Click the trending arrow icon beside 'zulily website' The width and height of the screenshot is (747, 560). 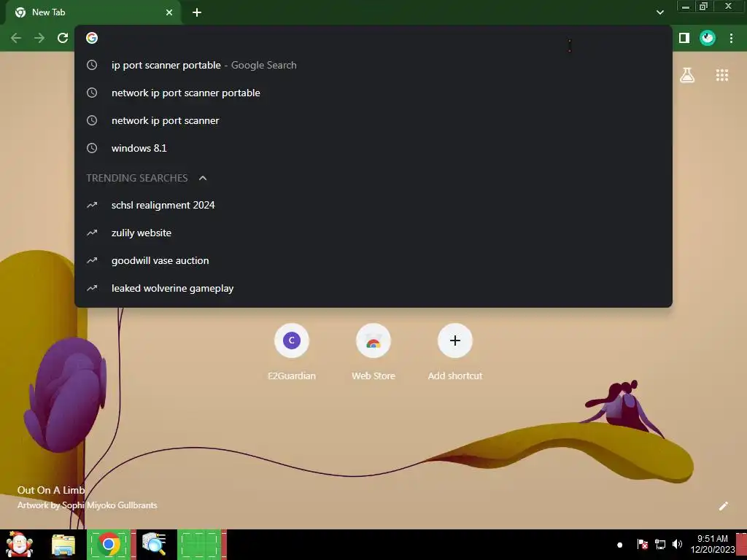click(x=92, y=233)
